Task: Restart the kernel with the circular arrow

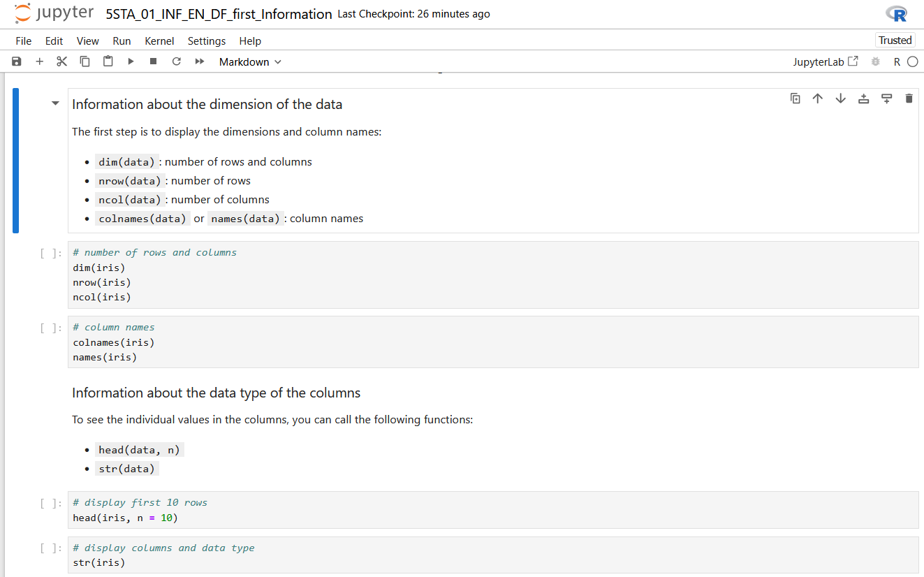Action: [x=176, y=61]
